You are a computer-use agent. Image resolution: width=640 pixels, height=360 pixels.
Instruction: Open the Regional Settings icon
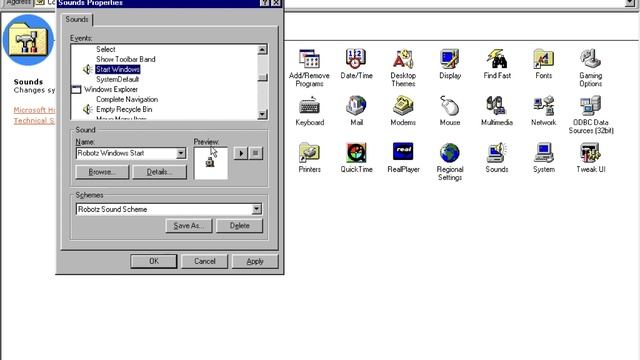point(450,153)
